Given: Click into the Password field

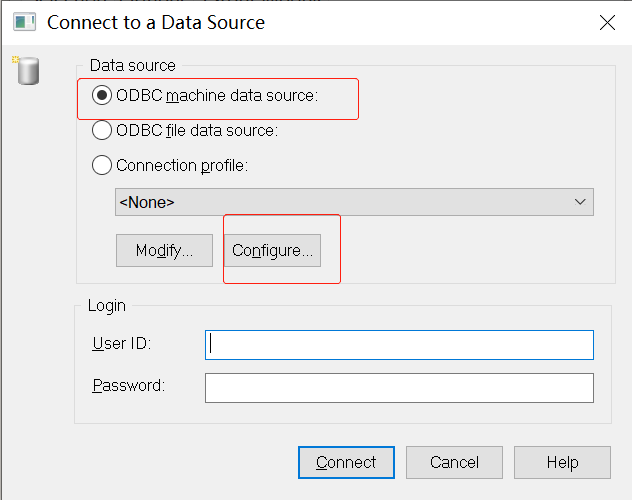Looking at the screenshot, I should coord(399,387).
